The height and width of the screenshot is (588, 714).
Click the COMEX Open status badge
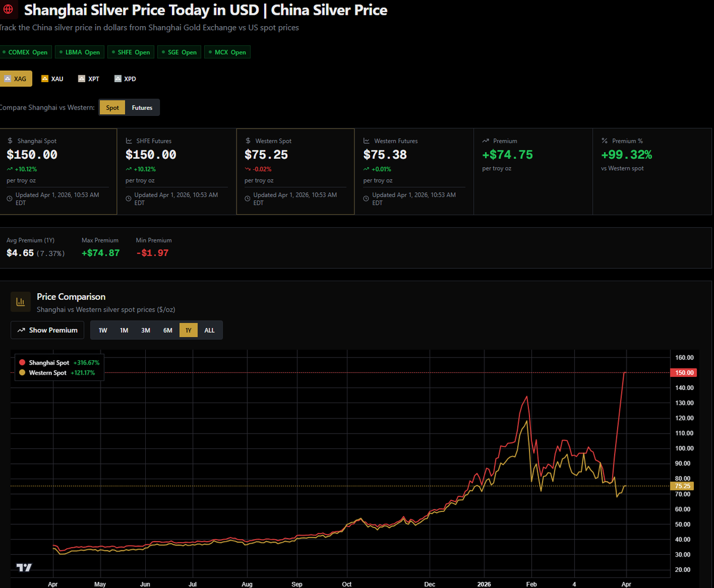click(x=26, y=52)
